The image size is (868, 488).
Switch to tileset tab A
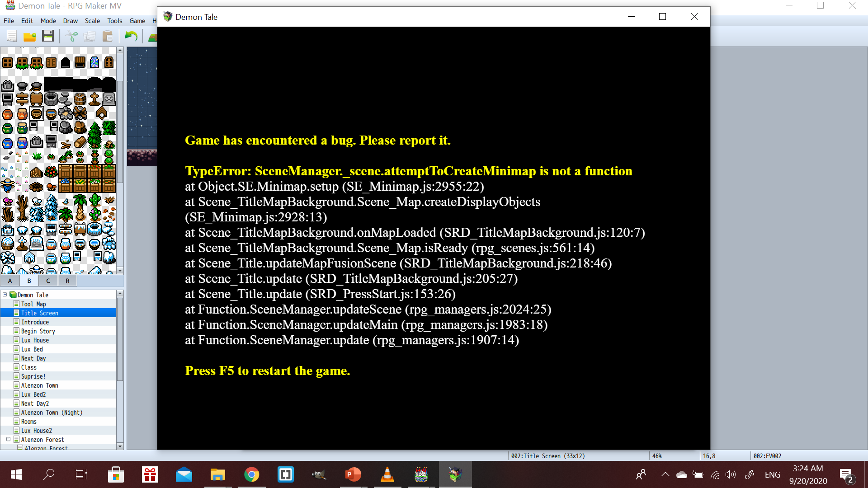10,281
